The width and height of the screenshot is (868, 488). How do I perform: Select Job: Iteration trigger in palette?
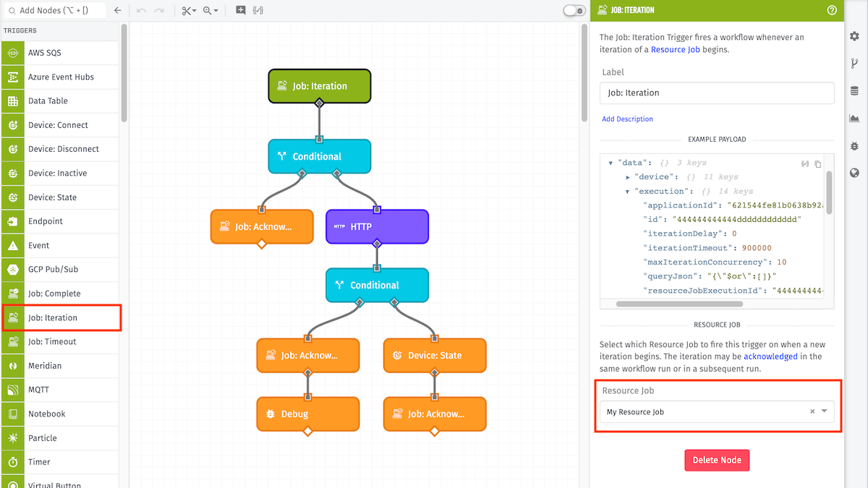59,317
